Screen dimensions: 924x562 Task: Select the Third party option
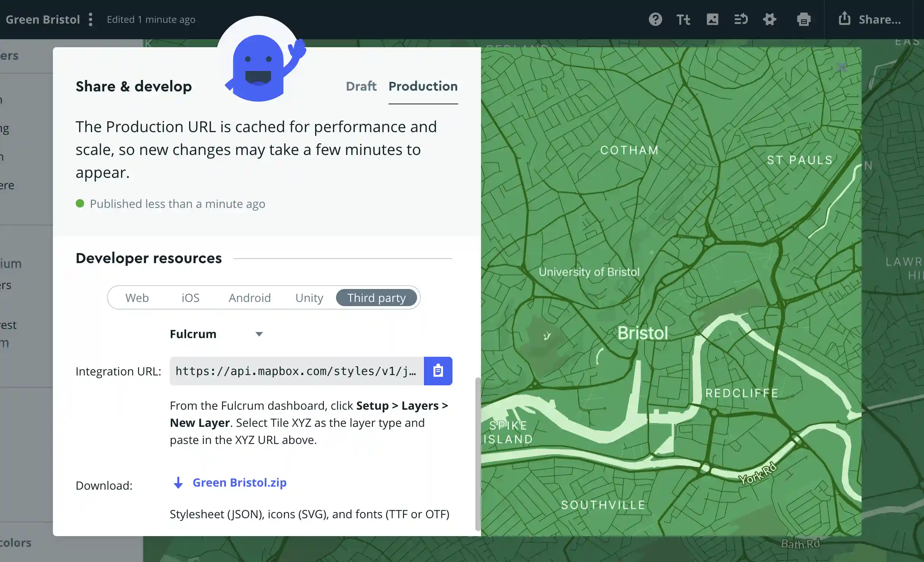376,298
